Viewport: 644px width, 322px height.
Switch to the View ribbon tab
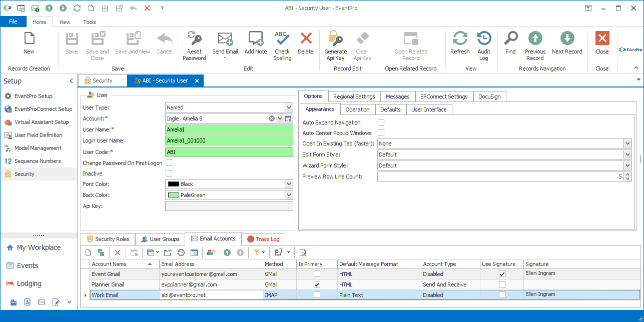click(x=65, y=22)
